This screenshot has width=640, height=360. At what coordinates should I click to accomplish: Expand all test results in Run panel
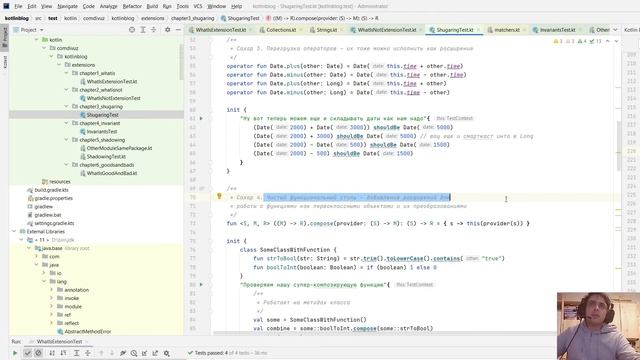[x=76, y=353]
